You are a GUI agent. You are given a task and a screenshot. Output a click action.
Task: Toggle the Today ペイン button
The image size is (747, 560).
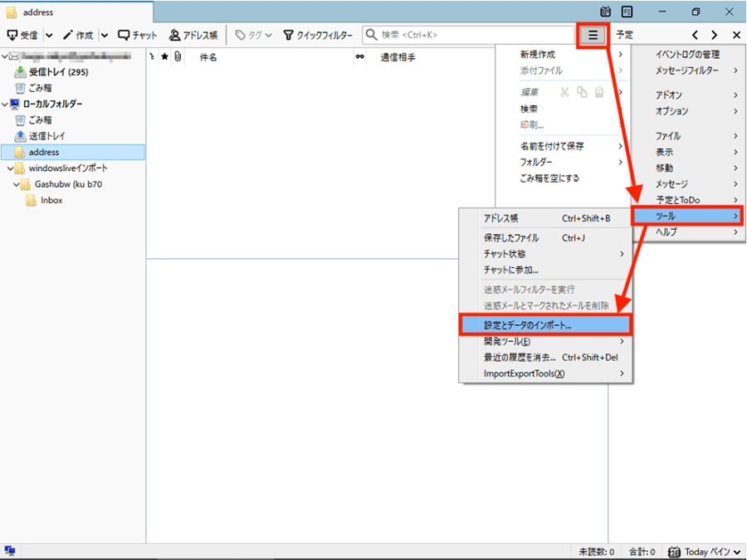point(705,552)
